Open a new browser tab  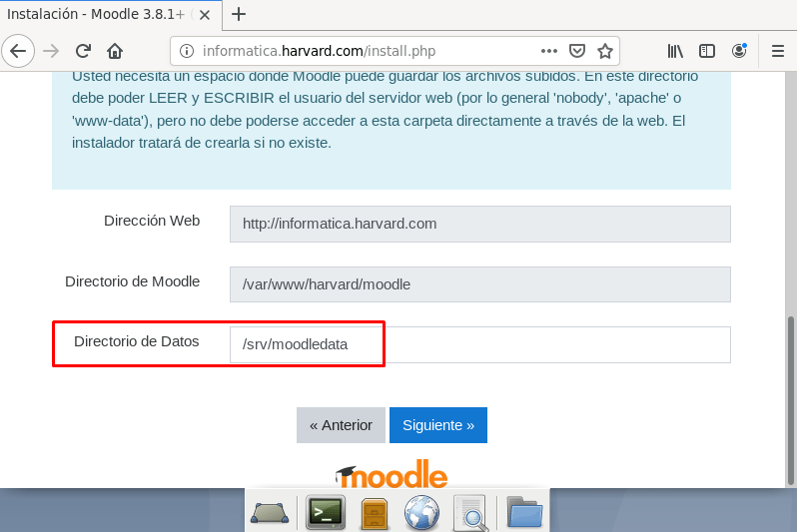pyautogui.click(x=239, y=14)
